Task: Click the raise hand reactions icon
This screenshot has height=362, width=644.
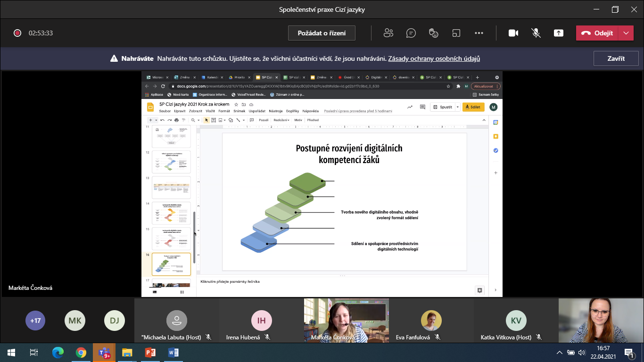Action: (434, 33)
